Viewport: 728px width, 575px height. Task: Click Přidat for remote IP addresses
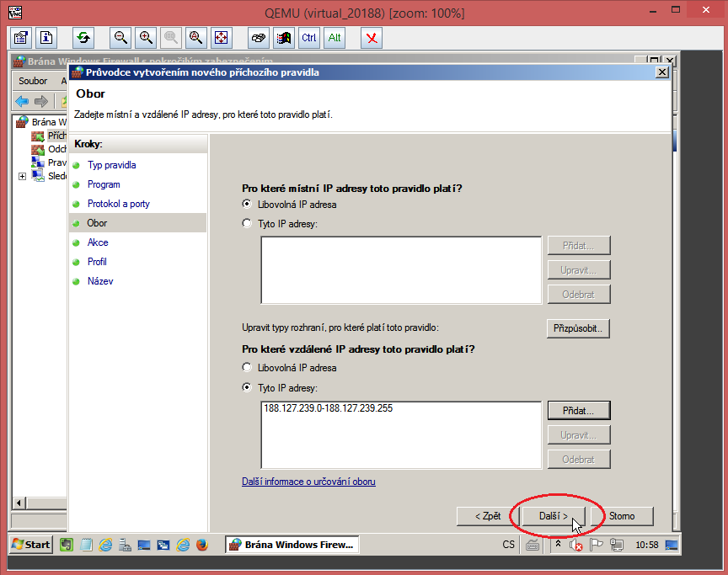click(x=579, y=411)
